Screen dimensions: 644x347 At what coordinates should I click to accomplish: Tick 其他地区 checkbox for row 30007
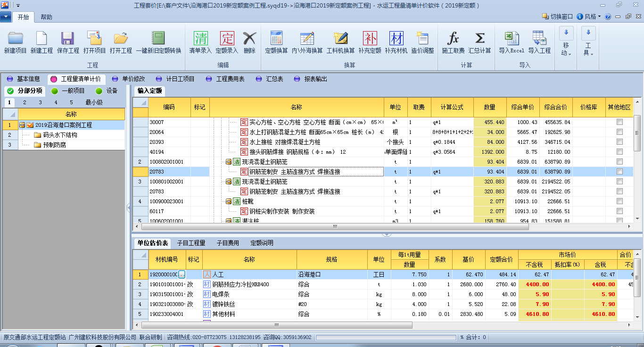click(x=619, y=122)
